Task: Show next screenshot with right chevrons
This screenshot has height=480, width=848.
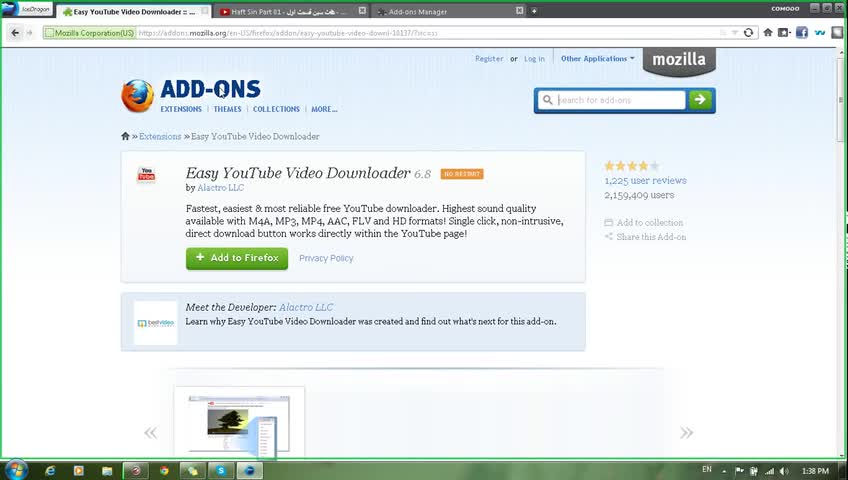Action: (686, 432)
